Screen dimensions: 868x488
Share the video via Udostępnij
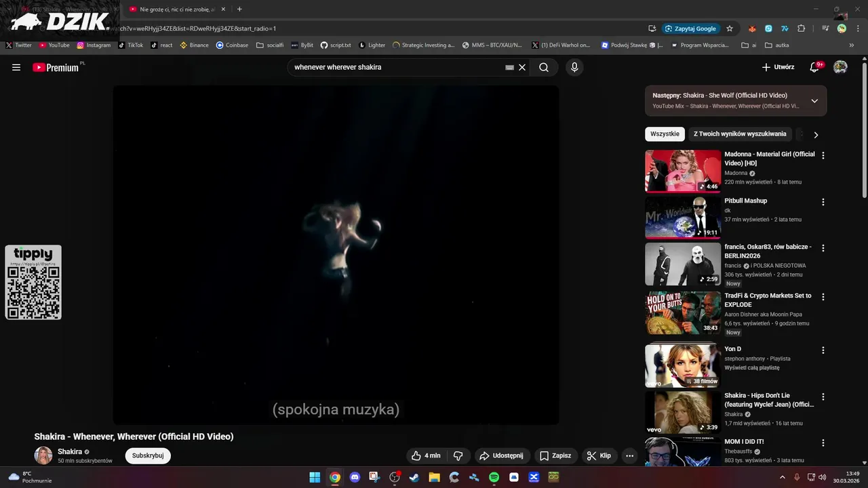pos(502,455)
